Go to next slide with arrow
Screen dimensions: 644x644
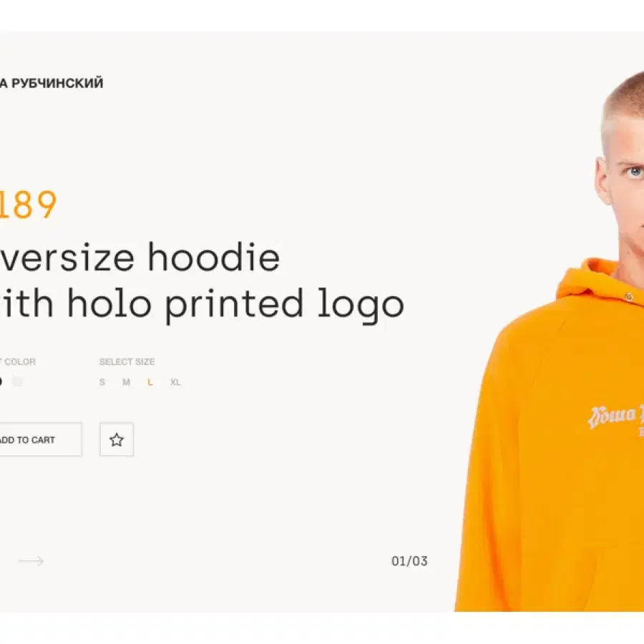(31, 561)
